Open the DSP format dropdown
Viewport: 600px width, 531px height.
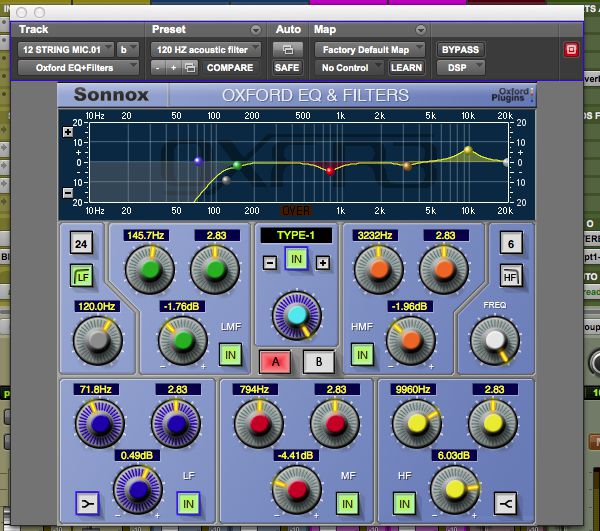click(461, 68)
